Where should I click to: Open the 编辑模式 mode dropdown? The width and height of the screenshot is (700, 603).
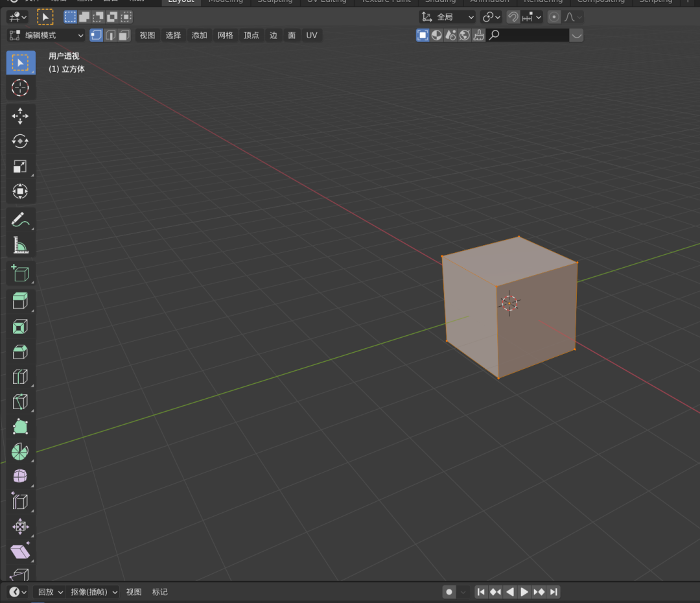tap(47, 35)
